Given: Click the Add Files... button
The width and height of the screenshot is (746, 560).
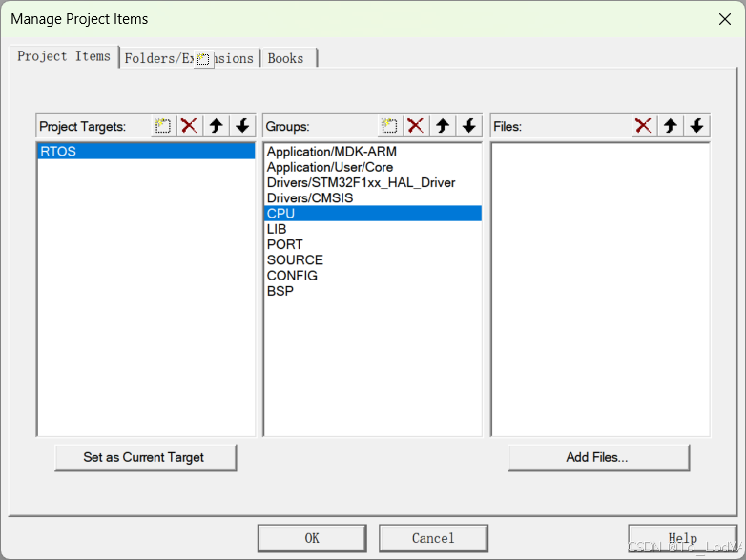Looking at the screenshot, I should [x=598, y=458].
